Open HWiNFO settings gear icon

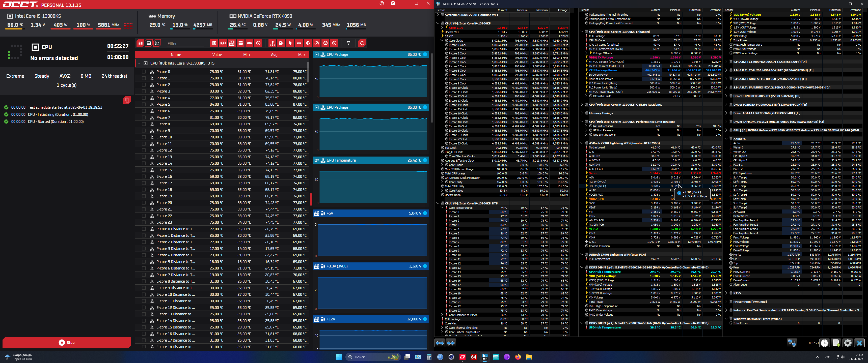coord(848,343)
